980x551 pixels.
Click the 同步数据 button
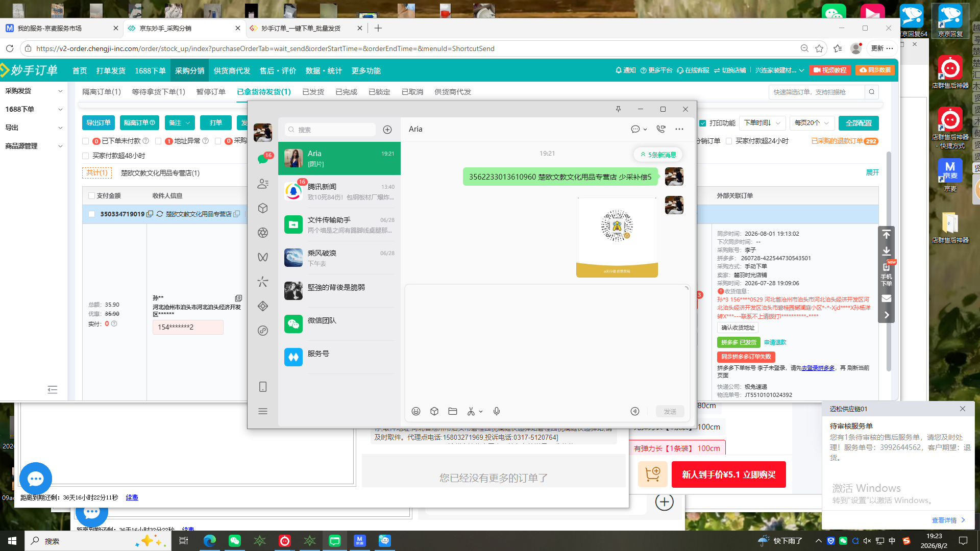[875, 70]
